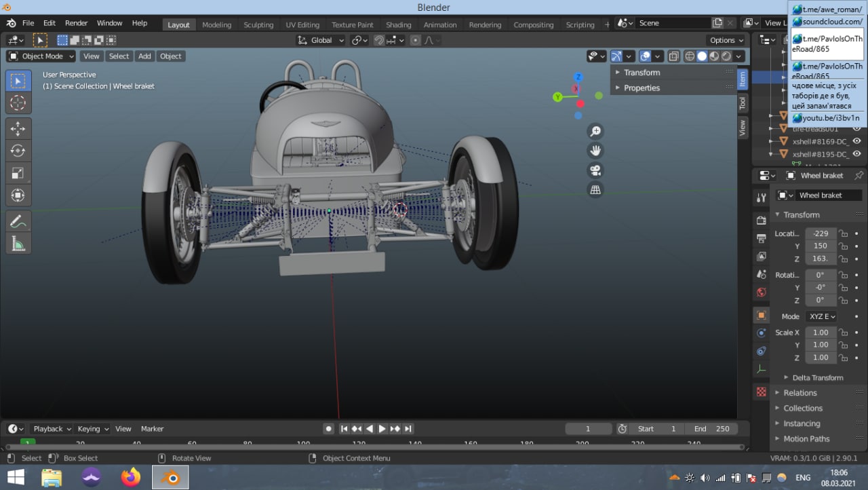Image resolution: width=868 pixels, height=490 pixels.
Task: Click the Blender logo menu icon
Action: (x=11, y=23)
